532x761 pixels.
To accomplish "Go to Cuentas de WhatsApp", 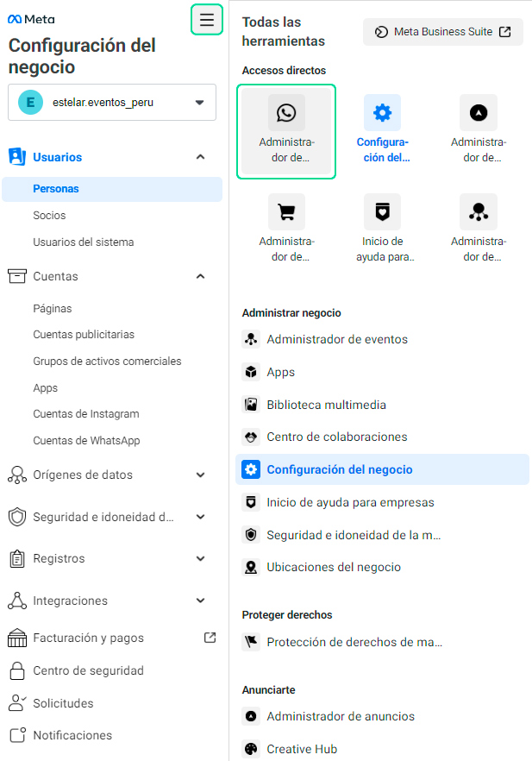I will pyautogui.click(x=86, y=441).
